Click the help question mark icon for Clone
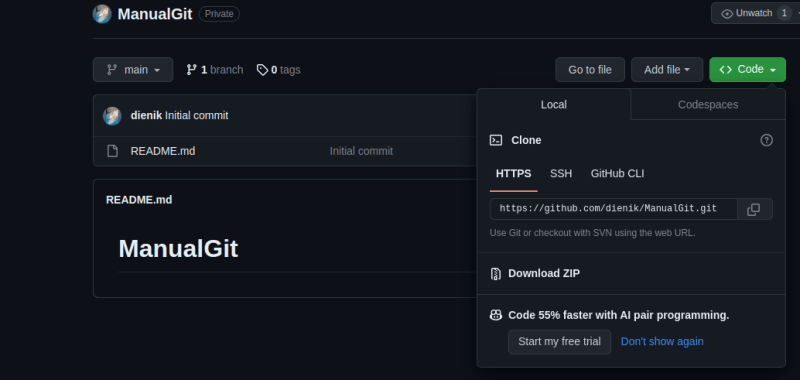The width and height of the screenshot is (800, 380). (766, 140)
